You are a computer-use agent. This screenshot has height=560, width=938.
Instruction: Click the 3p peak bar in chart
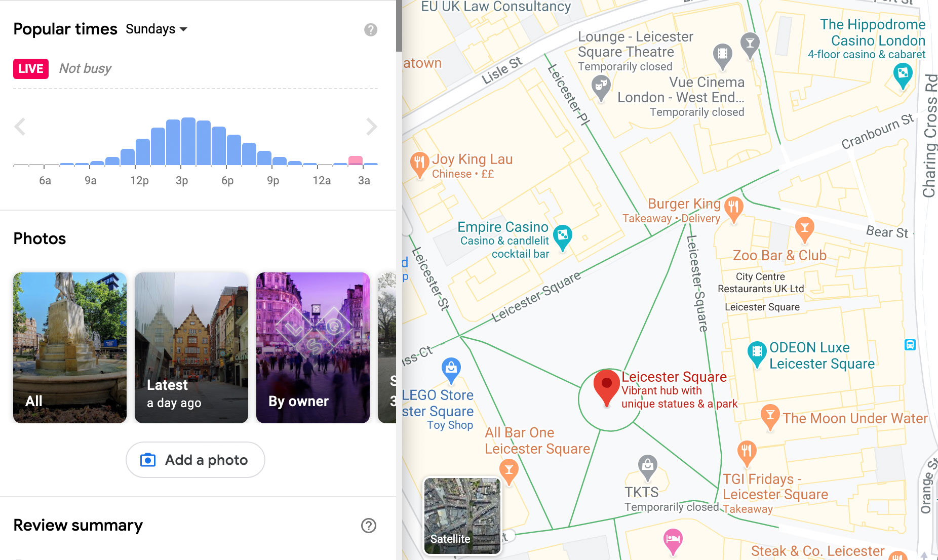point(188,141)
